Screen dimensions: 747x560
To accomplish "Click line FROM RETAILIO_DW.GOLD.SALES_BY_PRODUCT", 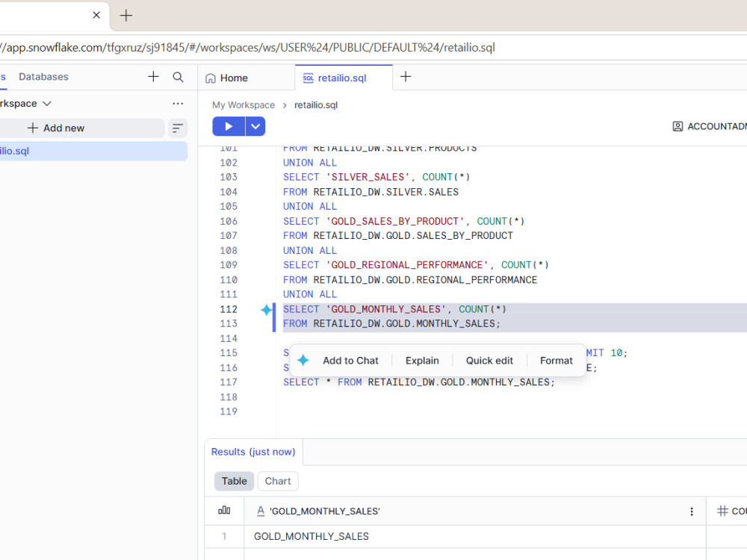I will point(398,236).
